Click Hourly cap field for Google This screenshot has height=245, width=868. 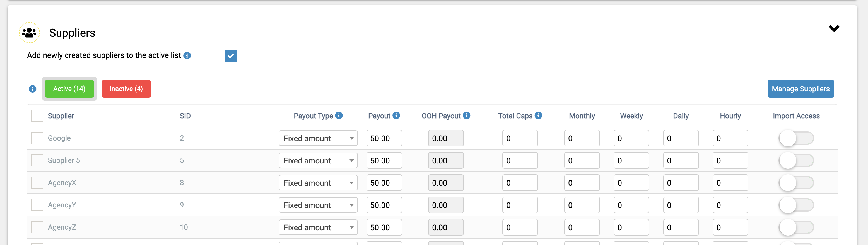pos(730,138)
